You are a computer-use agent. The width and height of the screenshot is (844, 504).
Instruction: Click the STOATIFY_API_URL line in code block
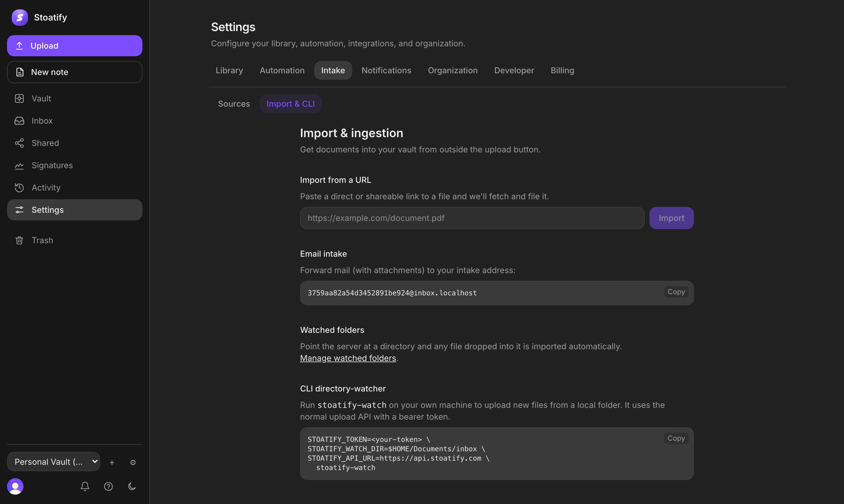pos(398,458)
